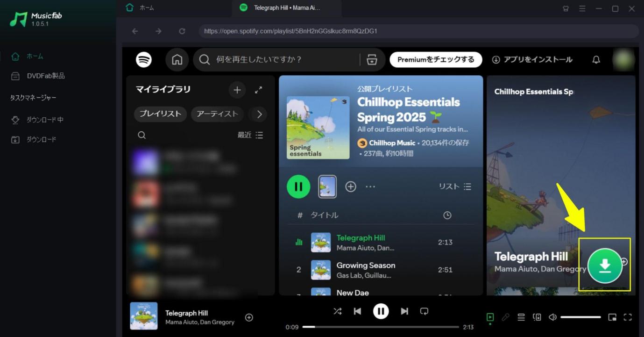Open Telegraph Hill title in now playing panel
The height and width of the screenshot is (337, 644).
coord(531,257)
